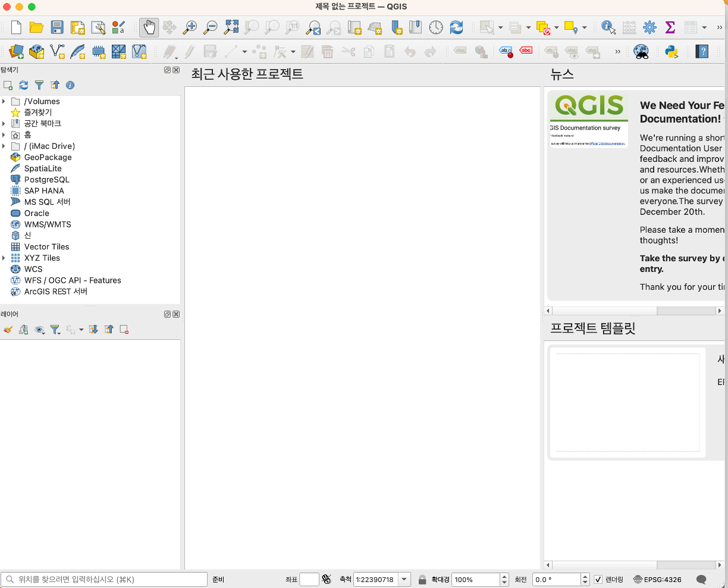This screenshot has height=588, width=728.
Task: Toggle the layer diagram options red abc icon
Action: tap(526, 51)
